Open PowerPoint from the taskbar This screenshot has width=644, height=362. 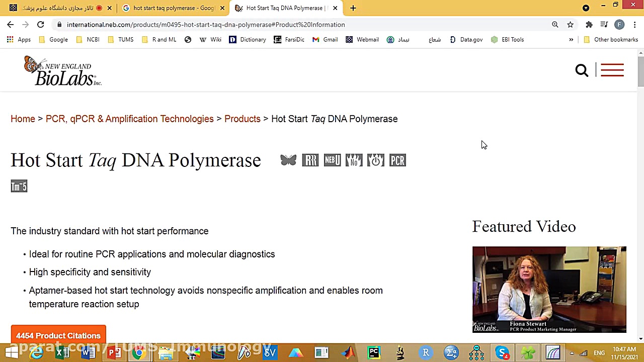[x=114, y=353]
